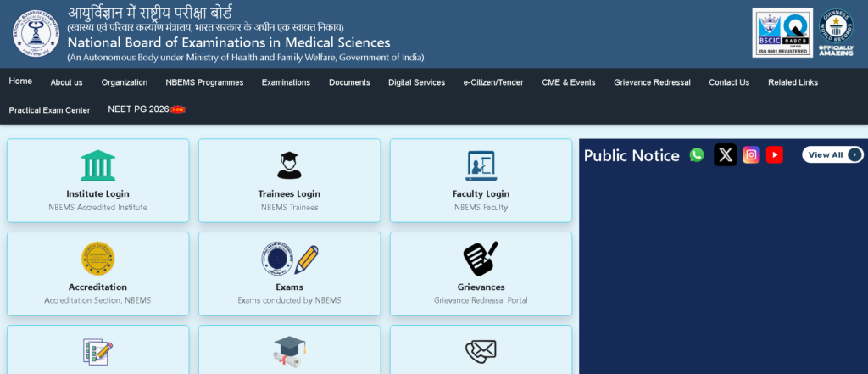Image resolution: width=868 pixels, height=374 pixels.
Task: Open the Exams card title
Action: [x=290, y=287]
